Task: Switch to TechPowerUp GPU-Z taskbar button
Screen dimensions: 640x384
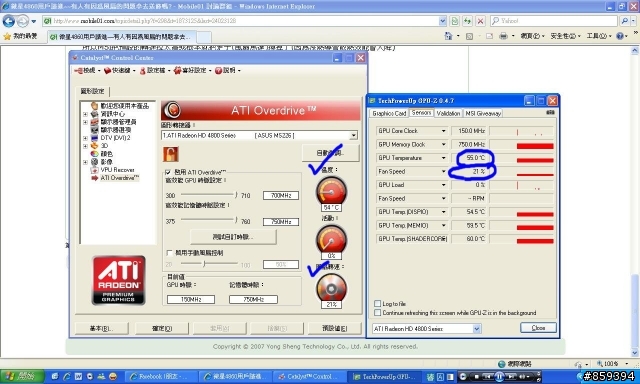Action: pos(384,376)
